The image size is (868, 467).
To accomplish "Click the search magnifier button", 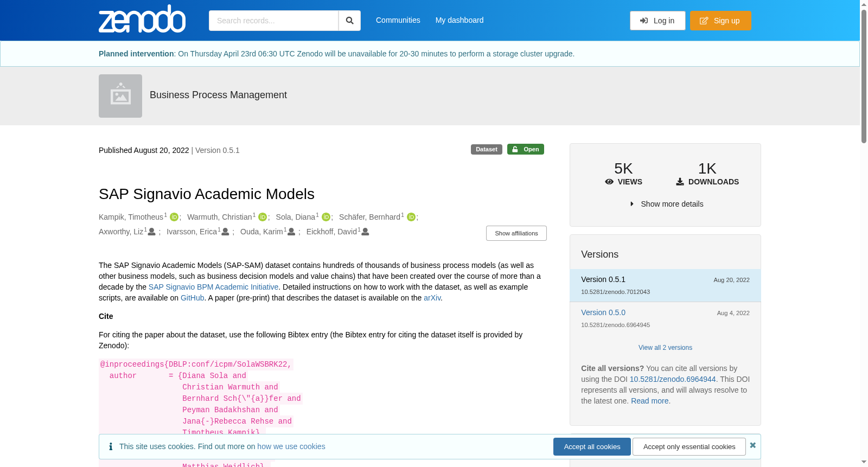I will click(349, 21).
